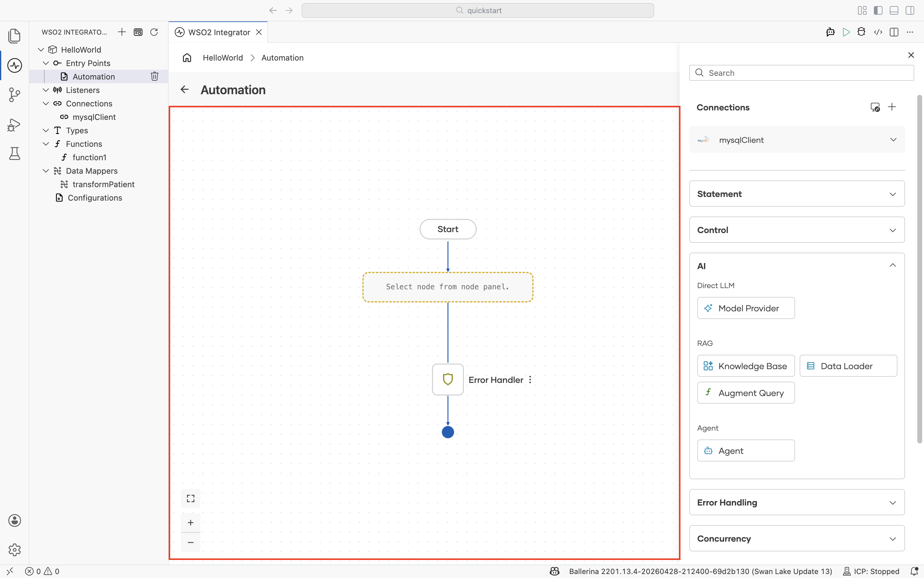This screenshot has height=578, width=924.
Task: Collapse the Data Mappers tree section
Action: (x=46, y=171)
